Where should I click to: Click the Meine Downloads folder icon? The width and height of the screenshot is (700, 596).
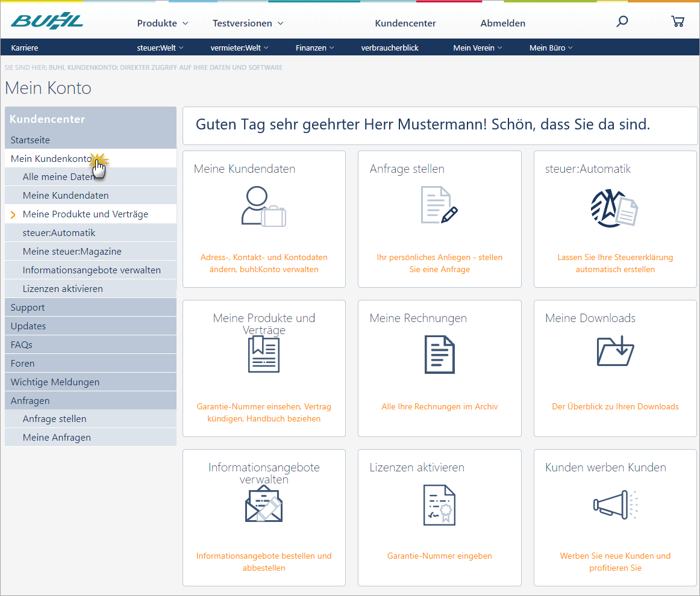click(615, 351)
